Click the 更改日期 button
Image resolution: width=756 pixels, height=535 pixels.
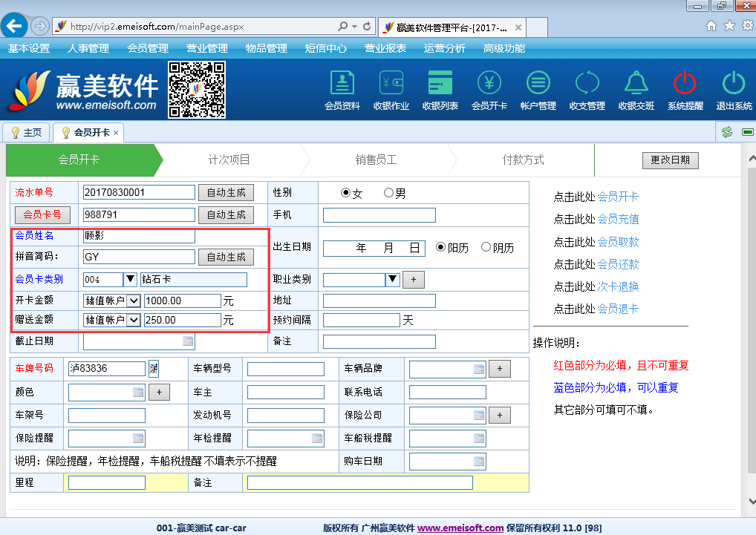(670, 160)
